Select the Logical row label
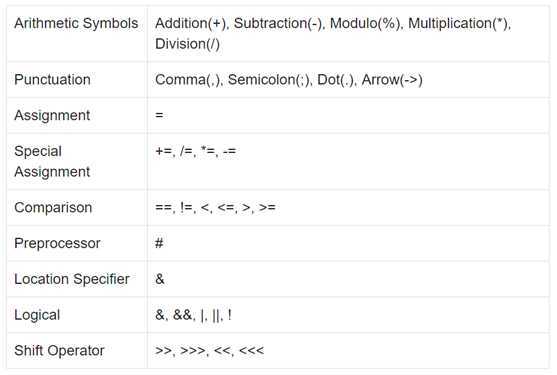557x375 pixels. coord(37,315)
